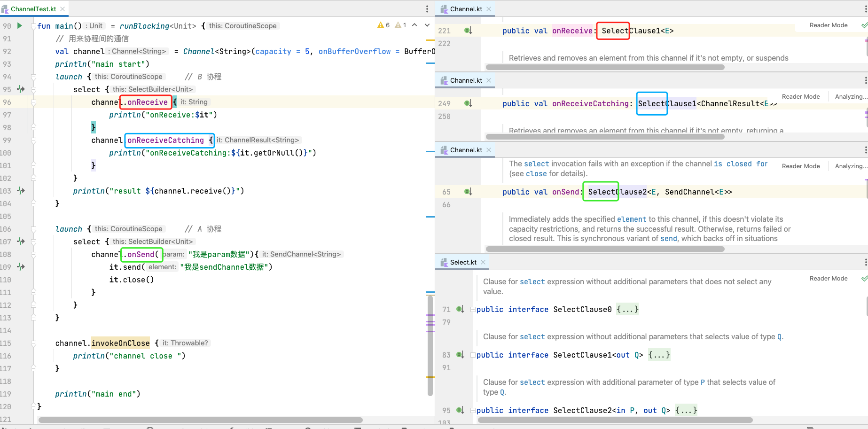Click horizontal scrollbar of ChannelTest.kt editor

point(201,420)
